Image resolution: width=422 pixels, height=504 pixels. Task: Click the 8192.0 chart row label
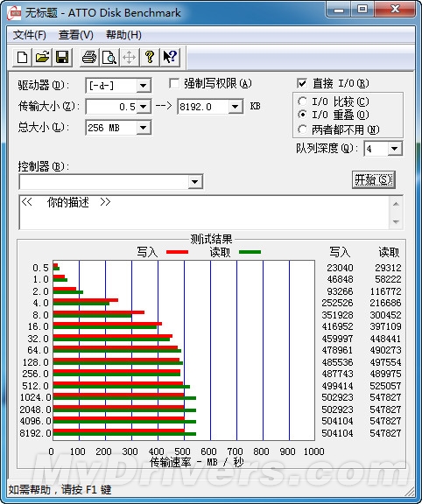[35, 433]
